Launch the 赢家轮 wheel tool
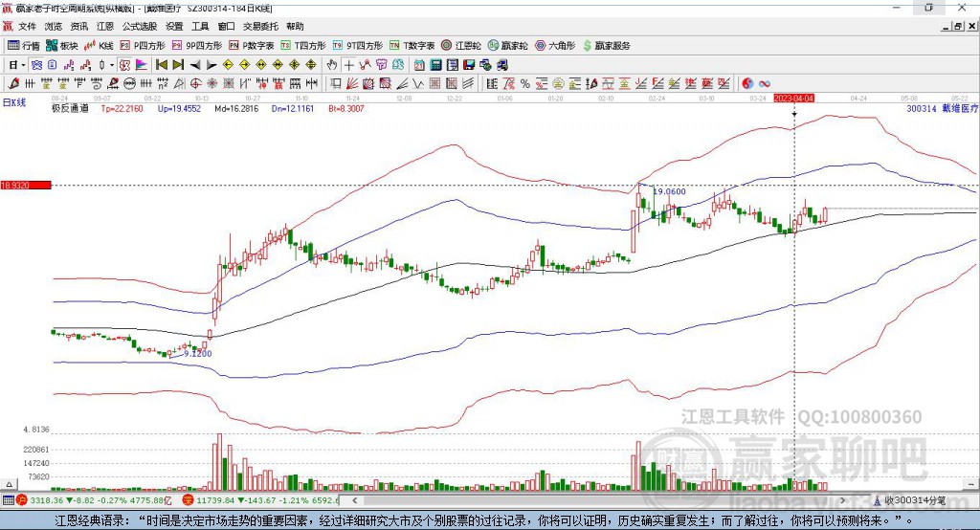This screenshot has height=530, width=980. coord(507,46)
